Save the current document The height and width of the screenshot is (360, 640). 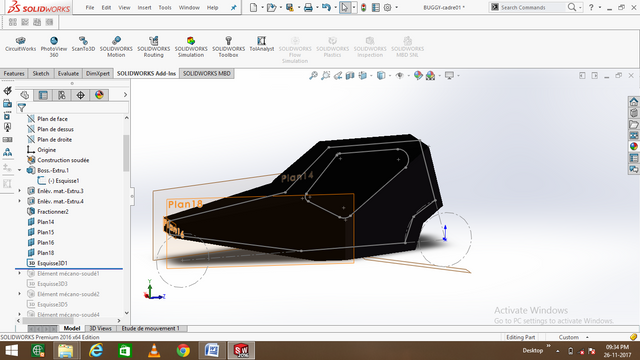(x=290, y=7)
